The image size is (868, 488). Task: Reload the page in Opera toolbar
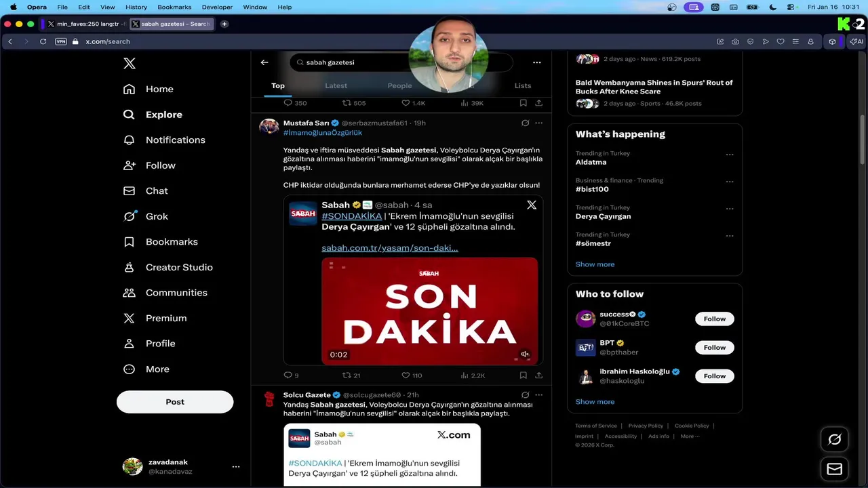[x=43, y=41]
